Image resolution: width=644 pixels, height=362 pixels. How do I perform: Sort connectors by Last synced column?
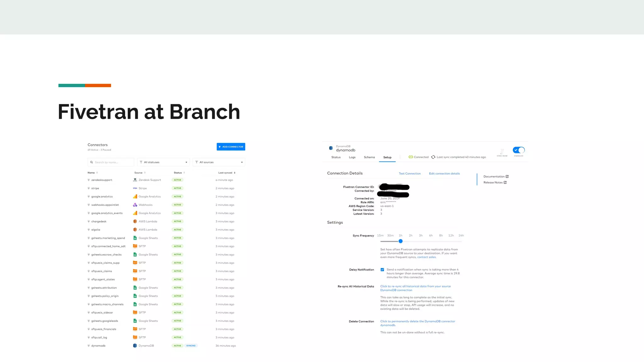coord(227,173)
